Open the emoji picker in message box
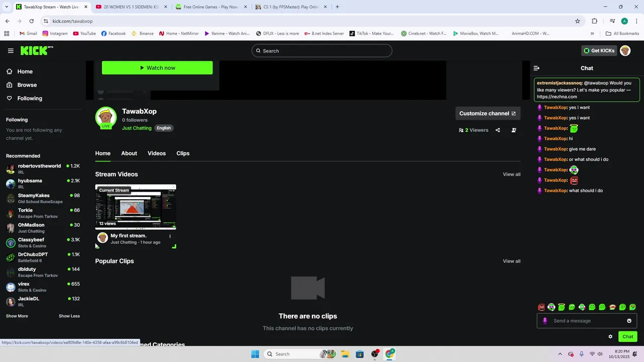 [629, 321]
